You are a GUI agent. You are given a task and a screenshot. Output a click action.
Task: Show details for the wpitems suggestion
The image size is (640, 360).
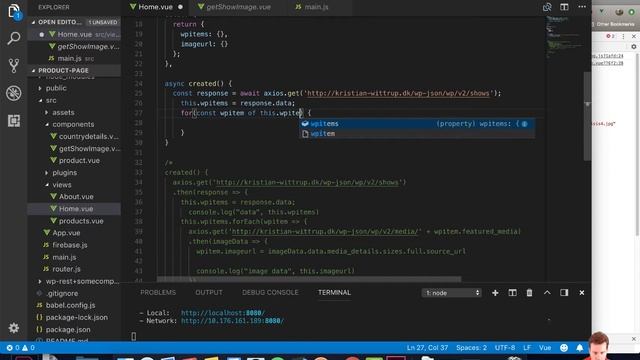point(524,124)
